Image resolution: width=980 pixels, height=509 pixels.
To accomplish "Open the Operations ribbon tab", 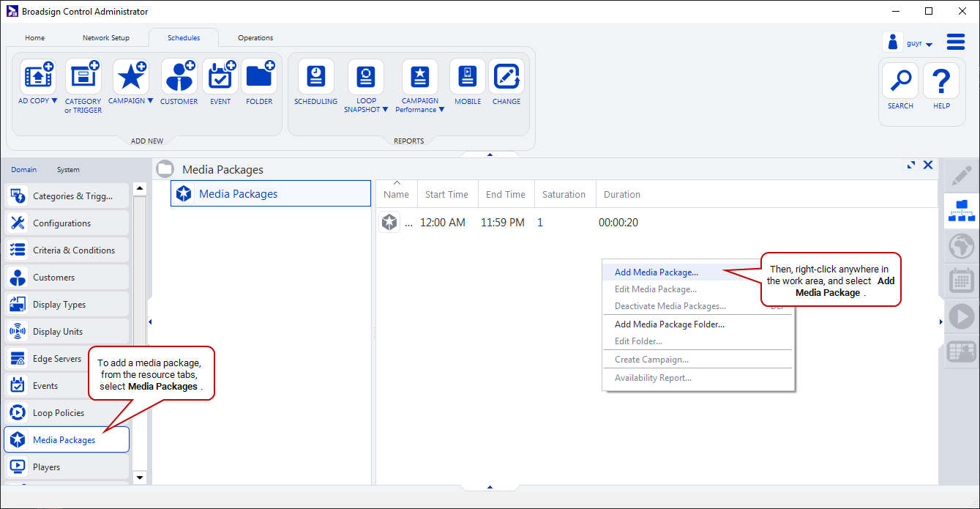I will 255,37.
